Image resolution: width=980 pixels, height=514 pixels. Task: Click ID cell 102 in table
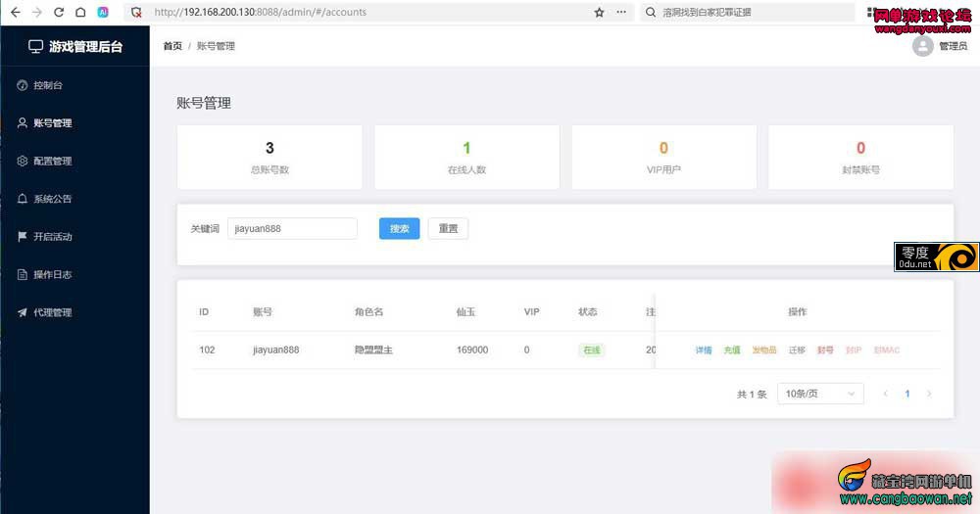coord(207,350)
